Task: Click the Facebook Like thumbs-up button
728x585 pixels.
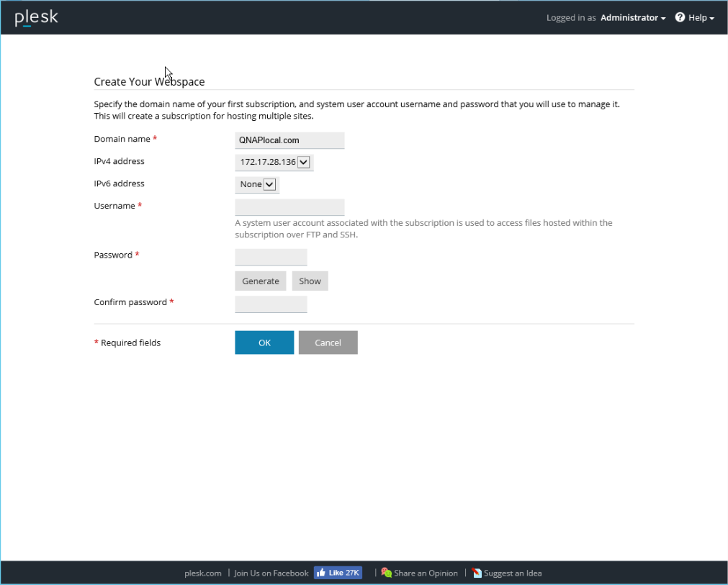Action: coord(338,573)
